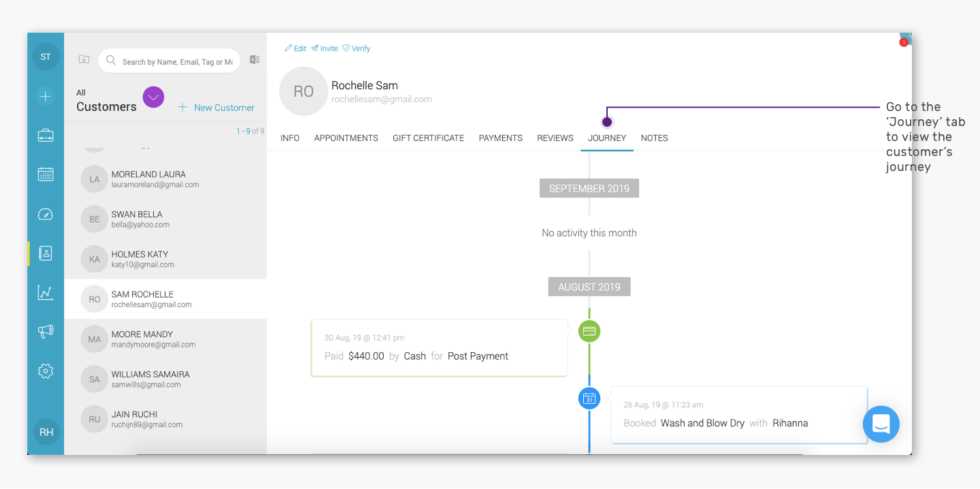Click the All Customers heading
Image resolution: width=980 pixels, height=489 pixels.
pos(106,101)
